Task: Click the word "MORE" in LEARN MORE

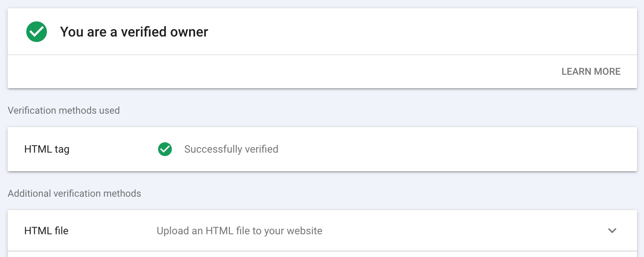Action: pos(607,71)
